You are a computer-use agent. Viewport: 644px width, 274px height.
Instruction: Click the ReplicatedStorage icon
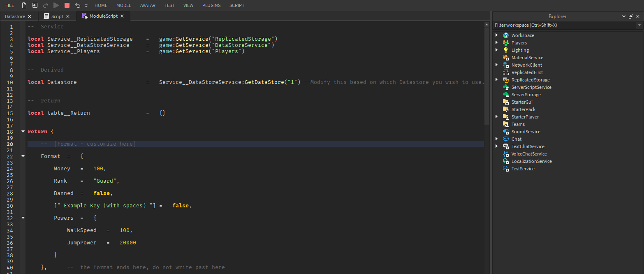click(506, 80)
